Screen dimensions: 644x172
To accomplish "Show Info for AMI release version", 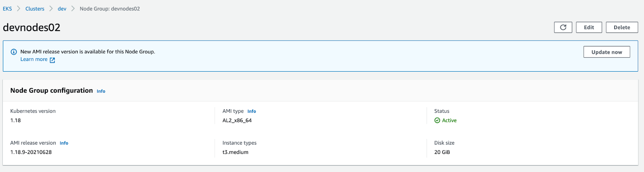I will 64,143.
